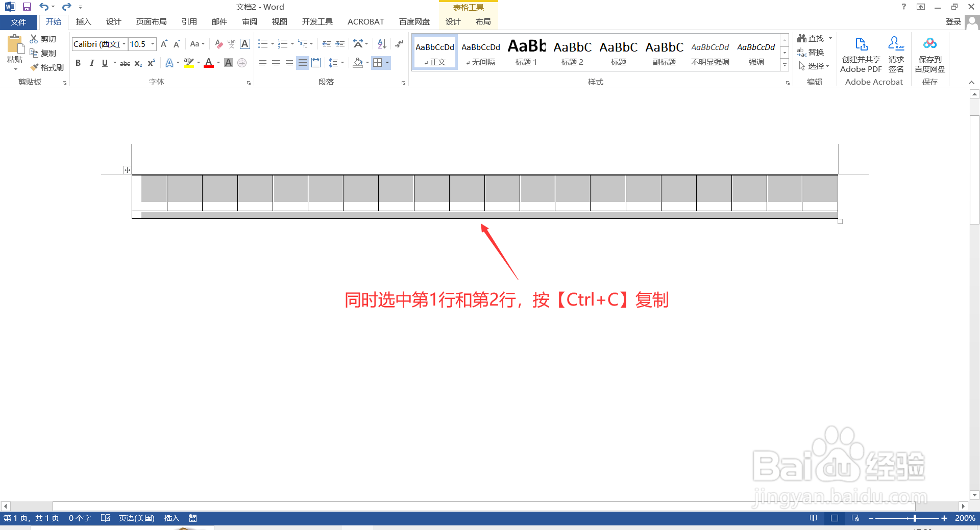The height and width of the screenshot is (530, 980).
Task: Expand the styles gallery more arrow
Action: [785, 65]
